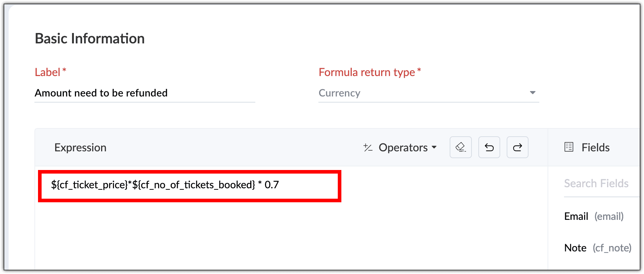This screenshot has width=644, height=274.
Task: Click the redo arrow icon
Action: tap(517, 147)
